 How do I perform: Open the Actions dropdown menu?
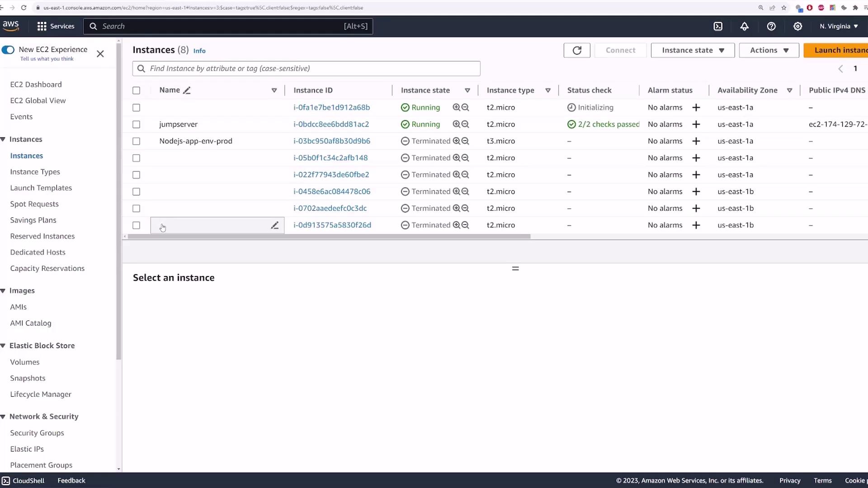point(769,50)
